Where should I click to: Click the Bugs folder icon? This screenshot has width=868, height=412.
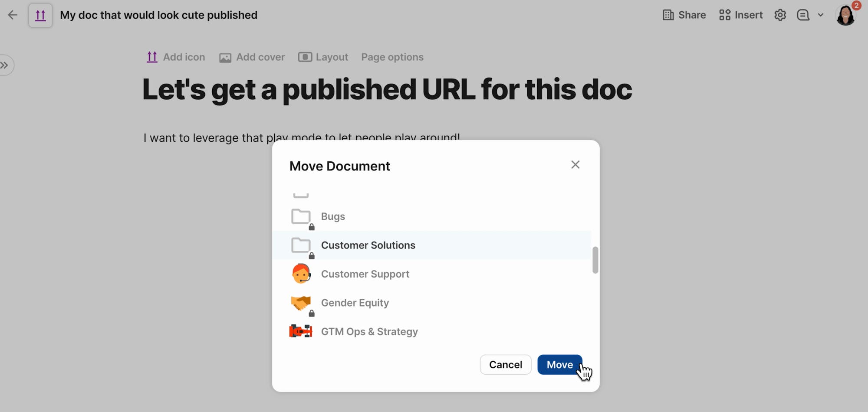(301, 216)
